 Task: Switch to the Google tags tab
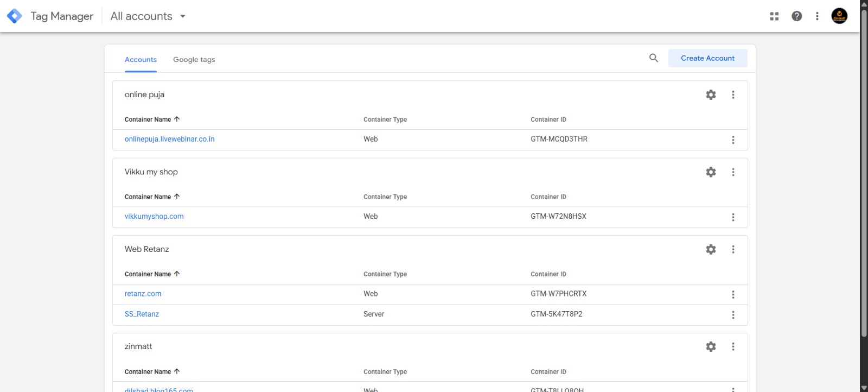pos(194,60)
